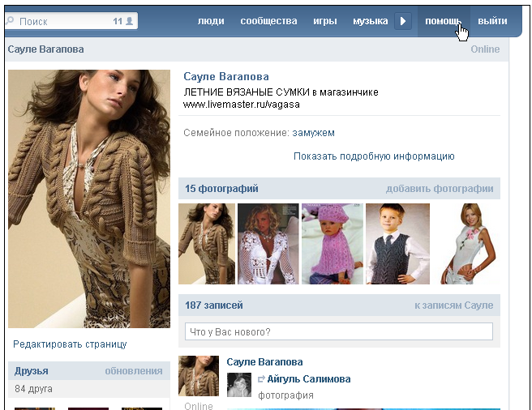Click the repost arrow icon before Айгуль Салимова
532x410 pixels.
coord(261,379)
